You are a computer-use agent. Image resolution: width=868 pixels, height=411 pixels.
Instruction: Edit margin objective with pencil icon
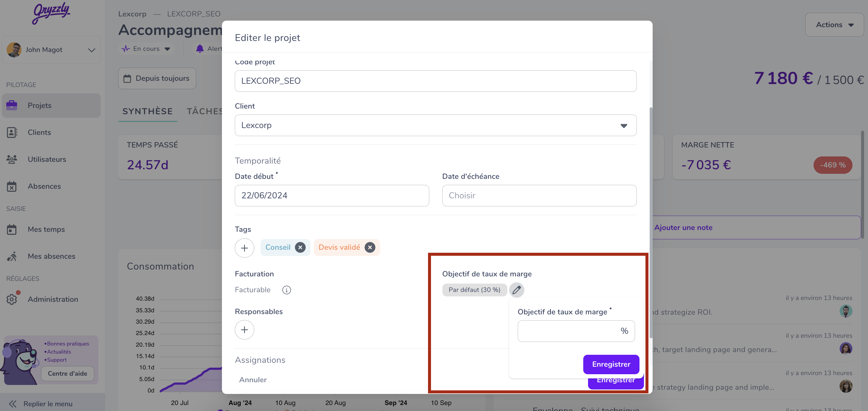[x=517, y=290]
